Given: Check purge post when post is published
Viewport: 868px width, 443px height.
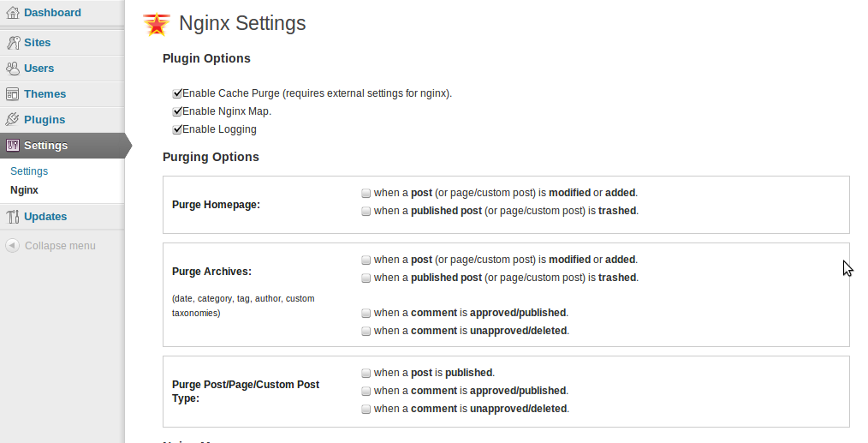Looking at the screenshot, I should tap(366, 373).
